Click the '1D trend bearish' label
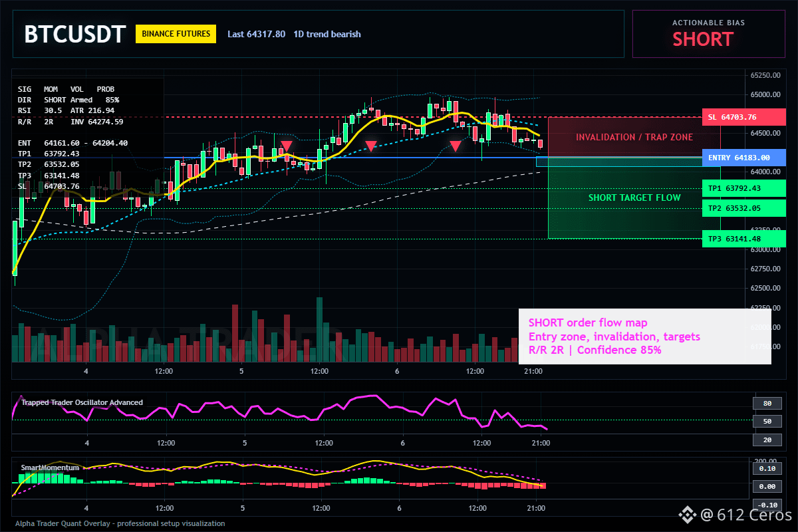Screen dimensions: 798x532 tap(327, 34)
